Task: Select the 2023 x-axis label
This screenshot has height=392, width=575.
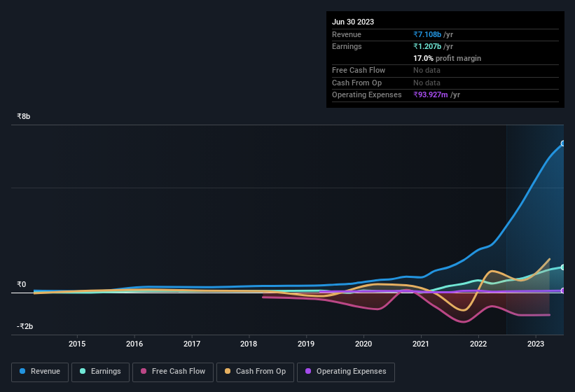Action: [x=535, y=344]
